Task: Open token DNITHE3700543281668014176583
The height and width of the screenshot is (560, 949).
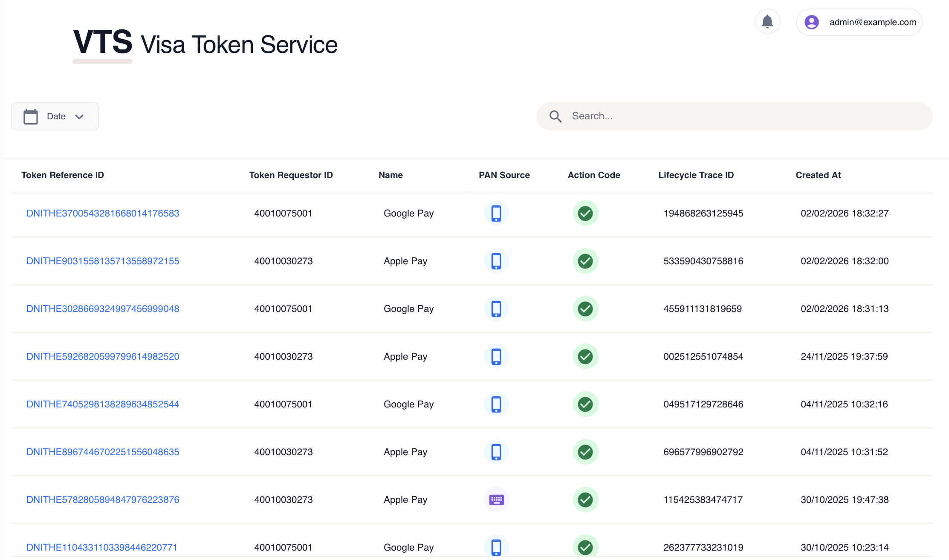Action: (103, 213)
